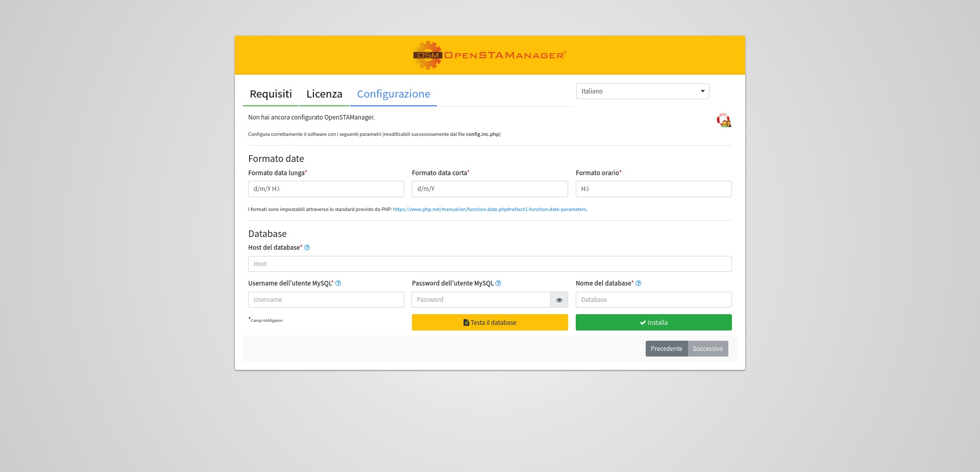Click help icon next to Host del database

(307, 248)
